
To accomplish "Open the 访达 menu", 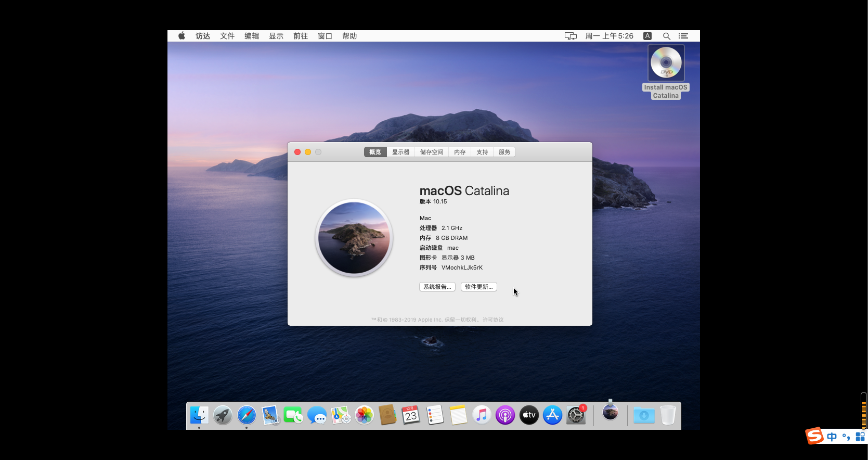I will click(x=203, y=36).
